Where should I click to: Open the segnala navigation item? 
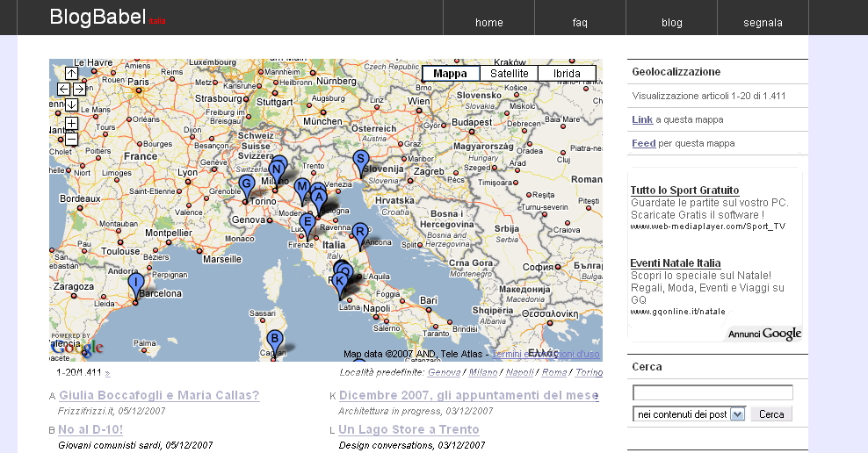[763, 23]
